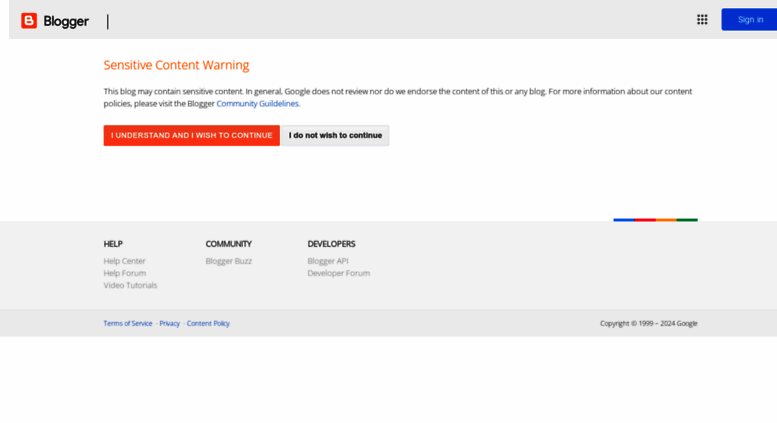Open the Privacy footer link
This screenshot has width=777, height=423.
coord(169,323)
